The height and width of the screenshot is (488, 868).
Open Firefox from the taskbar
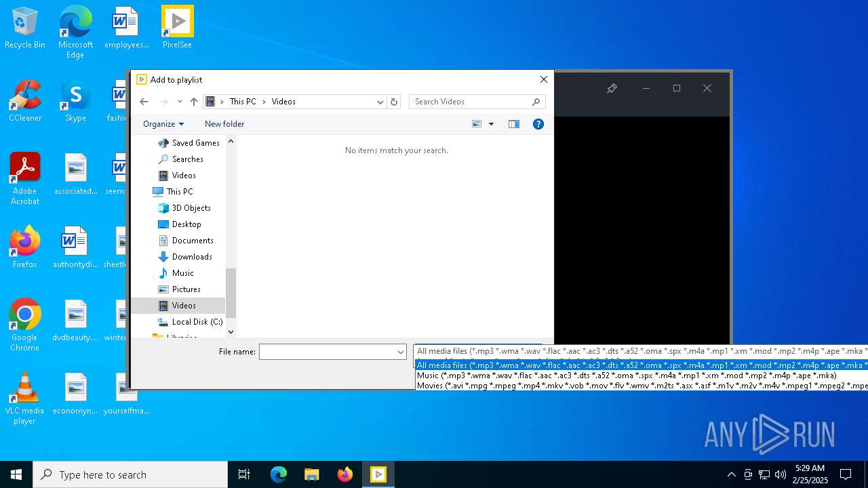[345, 474]
